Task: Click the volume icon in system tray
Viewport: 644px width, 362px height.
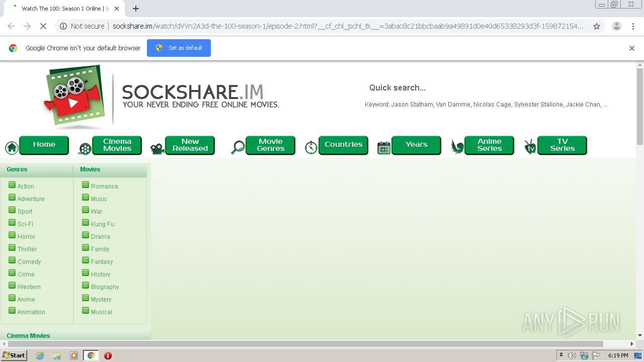Action: 572,355
